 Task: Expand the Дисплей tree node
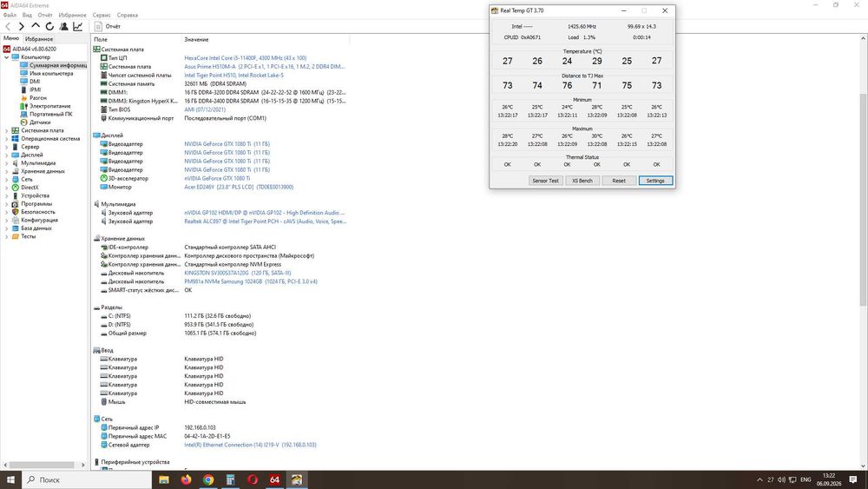[x=7, y=155]
